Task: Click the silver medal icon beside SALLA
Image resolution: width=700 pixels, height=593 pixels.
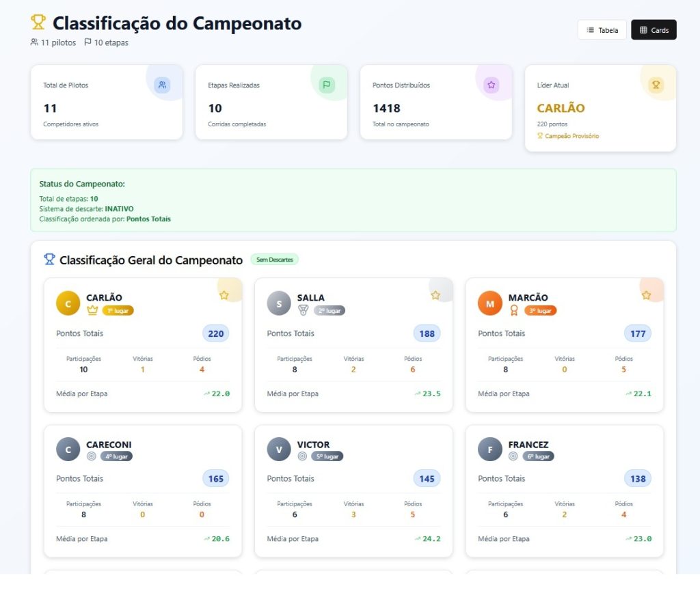Action: click(x=304, y=309)
